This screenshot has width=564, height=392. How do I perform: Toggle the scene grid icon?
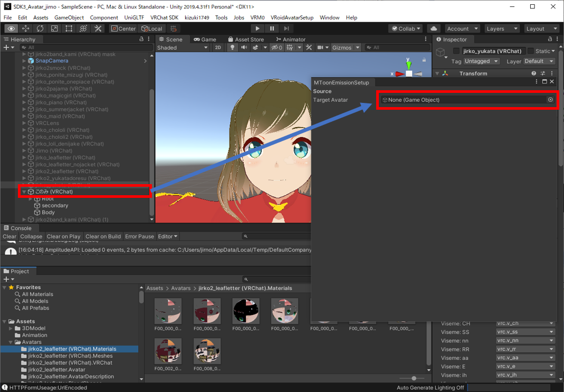click(290, 47)
